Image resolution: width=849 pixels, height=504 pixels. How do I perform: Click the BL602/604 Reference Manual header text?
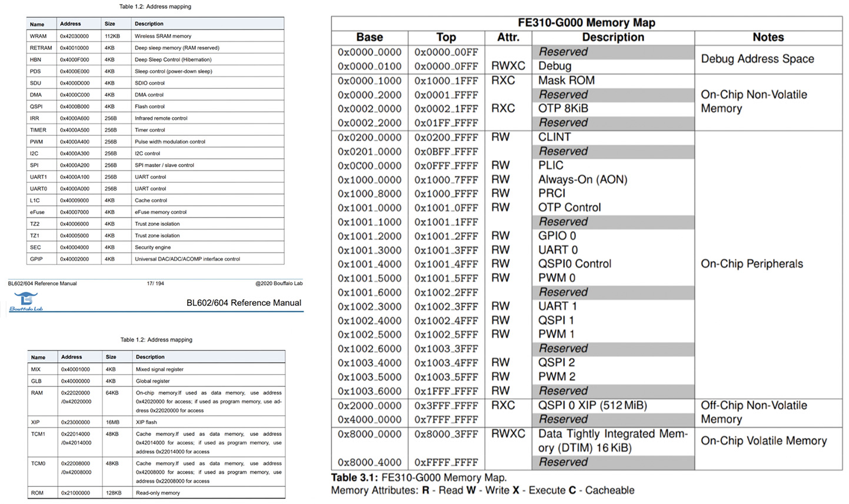(244, 303)
